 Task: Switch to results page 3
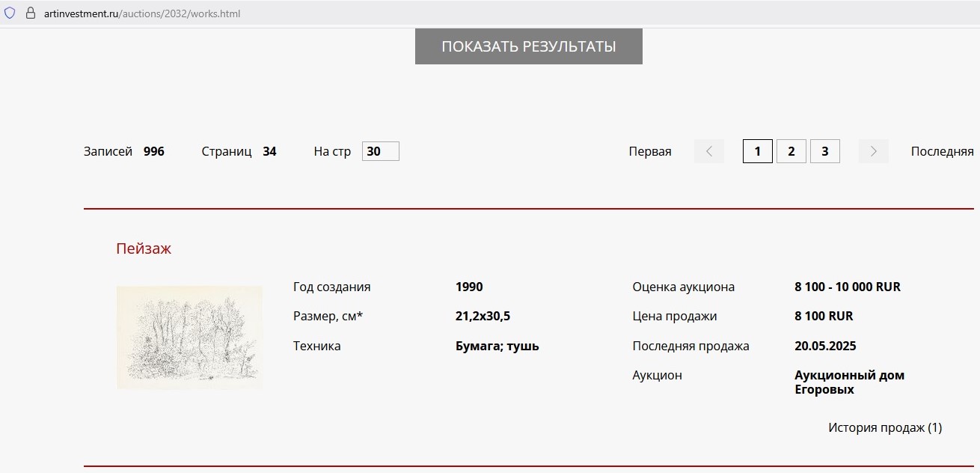tap(824, 151)
